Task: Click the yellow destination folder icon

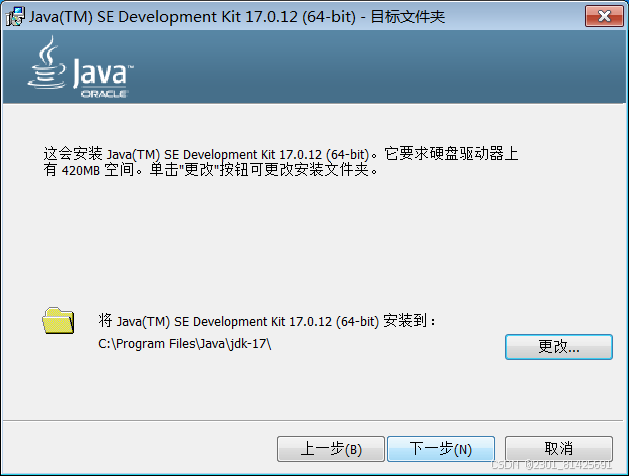Action: pos(58,321)
